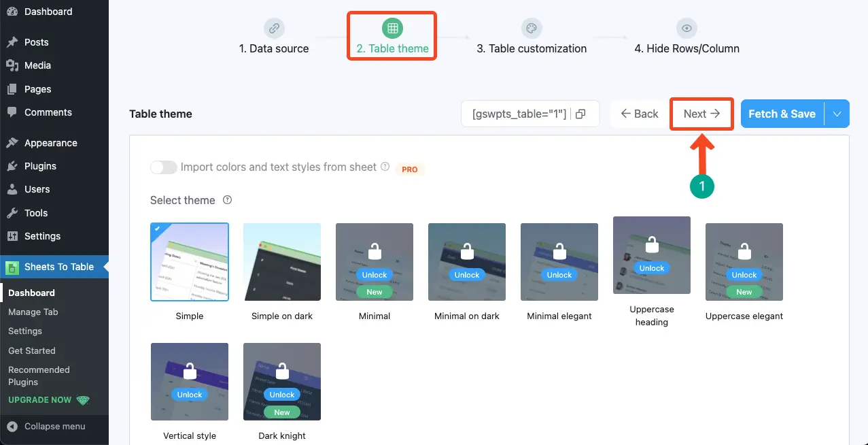
Task: Click the Next button
Action: pyautogui.click(x=701, y=114)
